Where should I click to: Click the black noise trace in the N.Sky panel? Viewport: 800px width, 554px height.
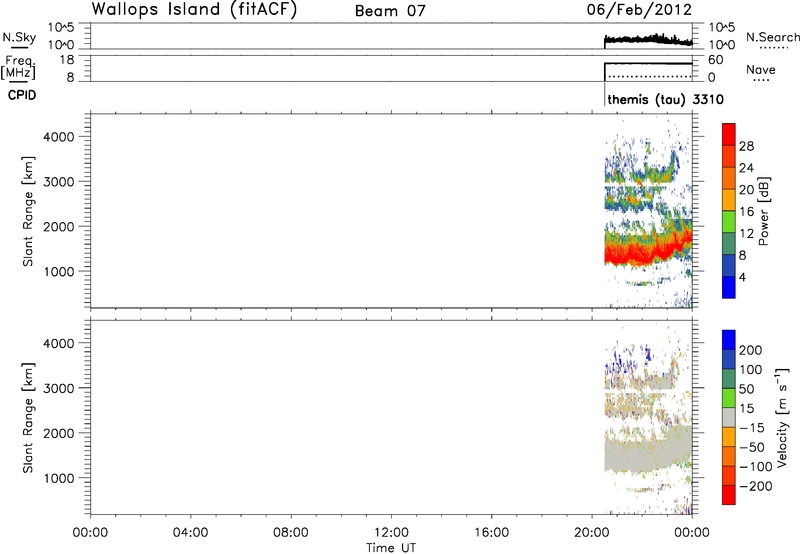pyautogui.click(x=648, y=40)
